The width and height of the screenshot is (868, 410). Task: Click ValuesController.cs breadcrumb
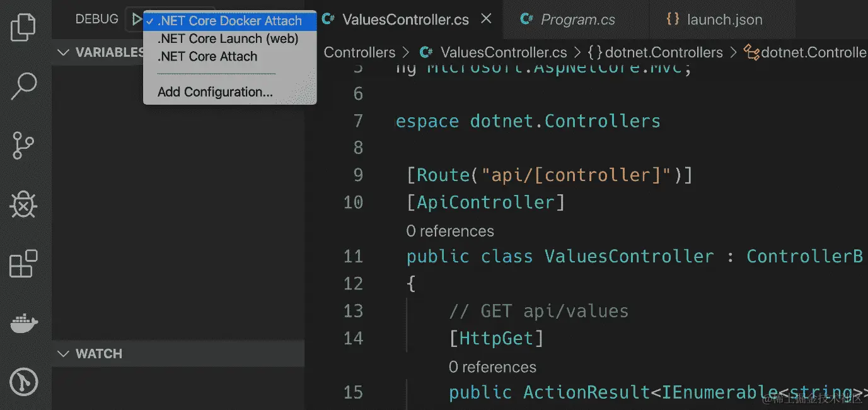[503, 52]
